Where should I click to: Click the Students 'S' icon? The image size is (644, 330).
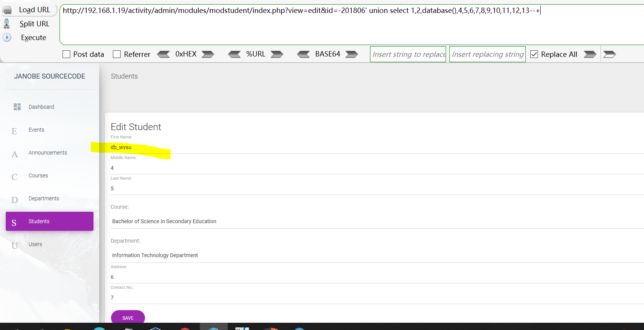click(x=14, y=223)
